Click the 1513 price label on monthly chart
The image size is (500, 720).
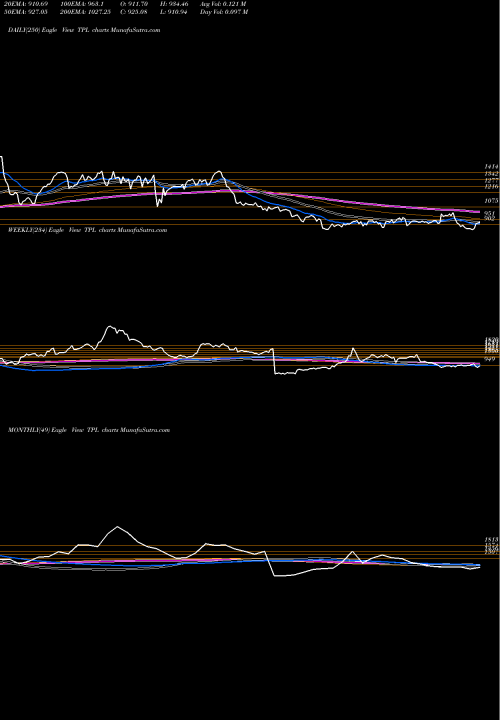coord(491,540)
